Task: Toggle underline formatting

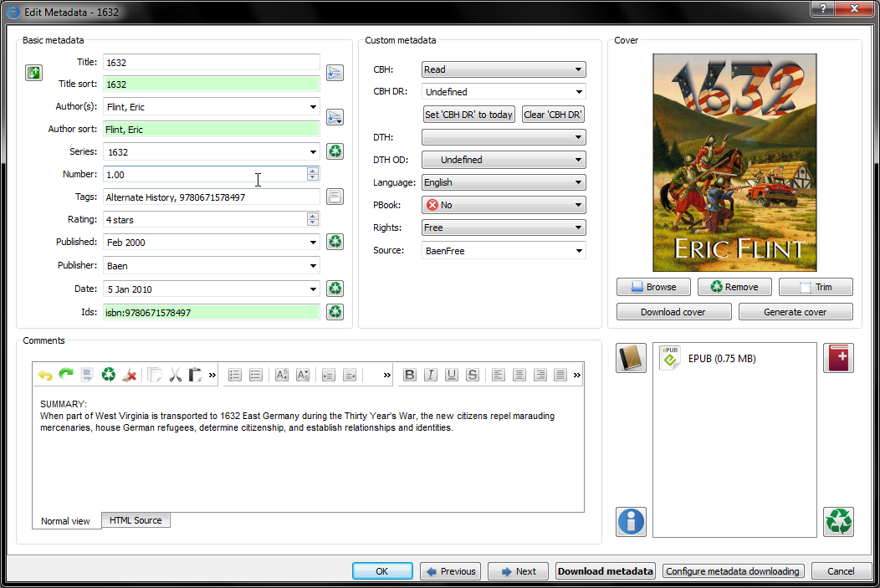Action: coord(451,375)
